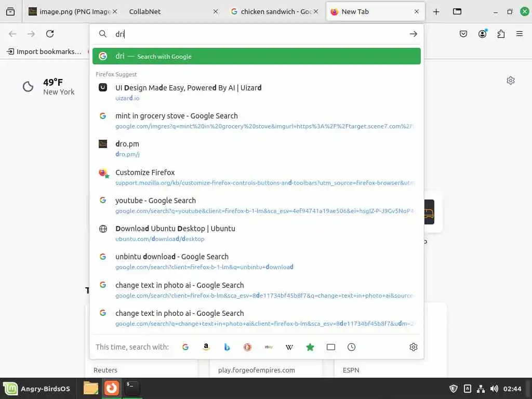
Task: Search bookmarks using green star icon
Action: point(310,347)
